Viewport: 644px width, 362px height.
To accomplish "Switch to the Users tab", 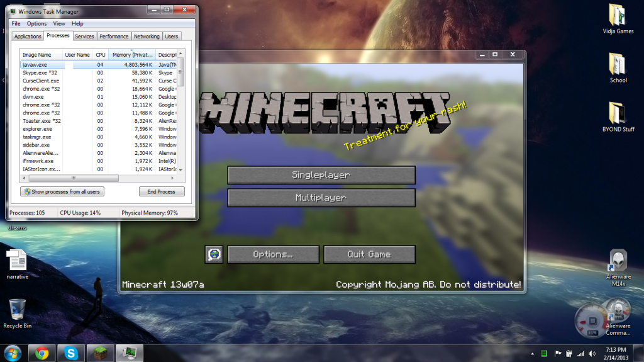I will [172, 37].
